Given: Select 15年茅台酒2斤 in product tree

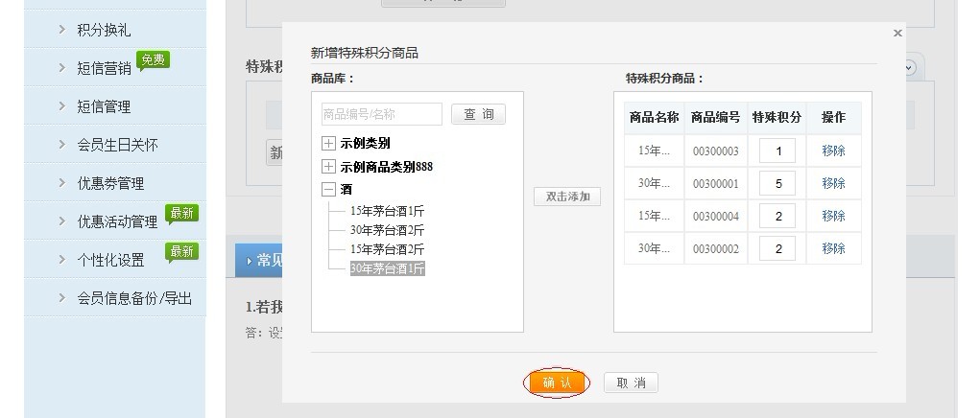Looking at the screenshot, I should tap(386, 249).
